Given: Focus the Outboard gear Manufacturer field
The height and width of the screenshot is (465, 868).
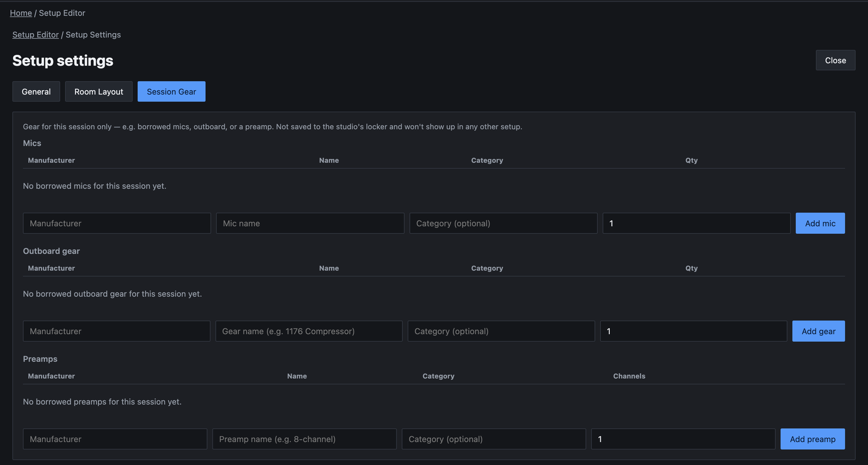Looking at the screenshot, I should coord(117,331).
